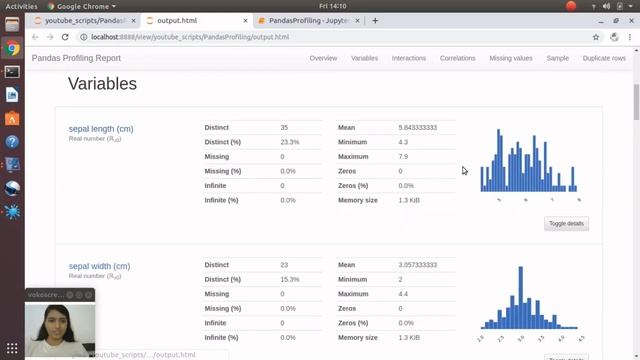Go forward in browser history
The image size is (640, 360).
pos(50,37)
